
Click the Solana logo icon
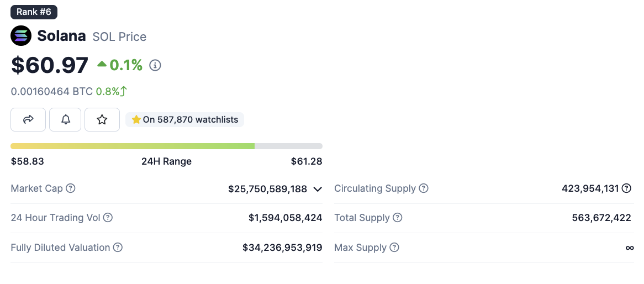[21, 36]
